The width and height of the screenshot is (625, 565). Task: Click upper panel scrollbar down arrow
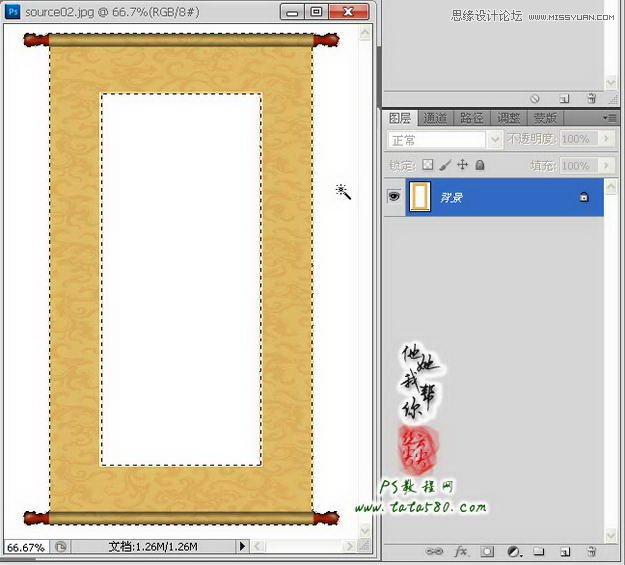click(x=611, y=83)
